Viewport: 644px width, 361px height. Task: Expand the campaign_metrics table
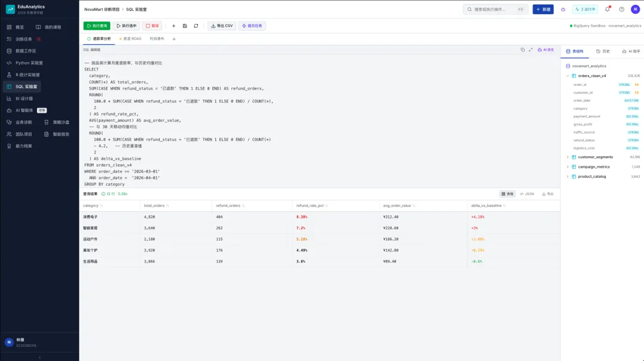[568, 167]
